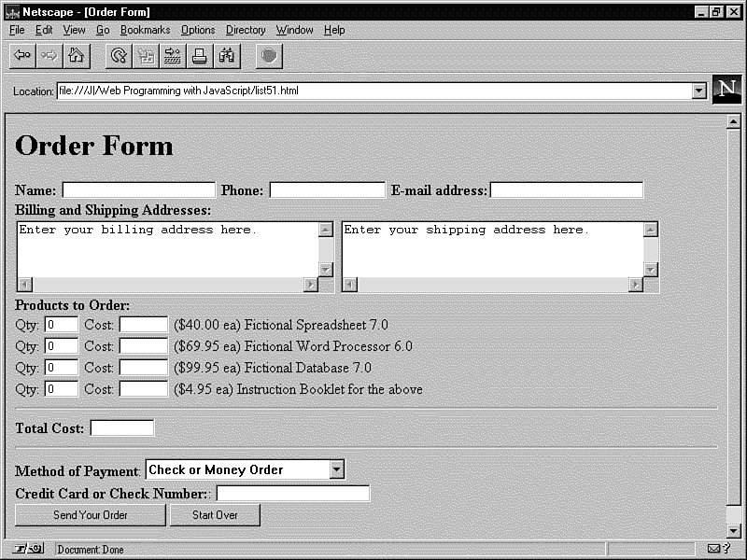This screenshot has height=560, width=747.
Task: Click the mail envelope icon in status bar
Action: coord(714,550)
